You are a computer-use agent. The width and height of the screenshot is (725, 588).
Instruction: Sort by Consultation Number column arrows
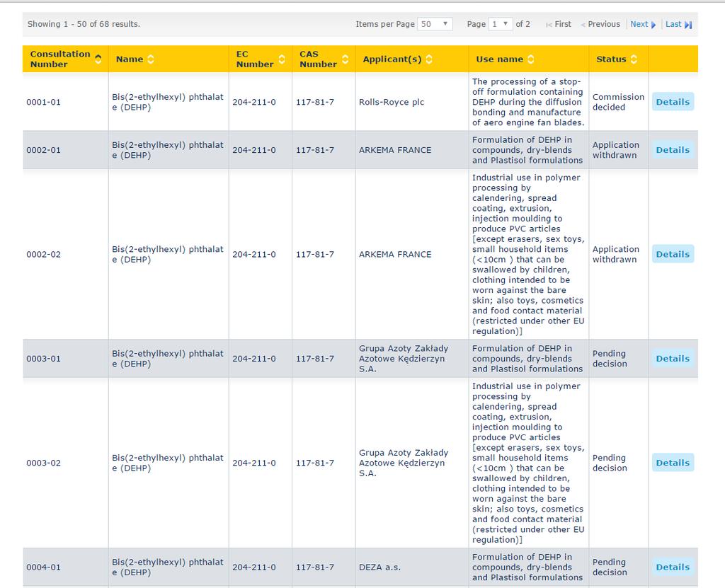point(98,59)
